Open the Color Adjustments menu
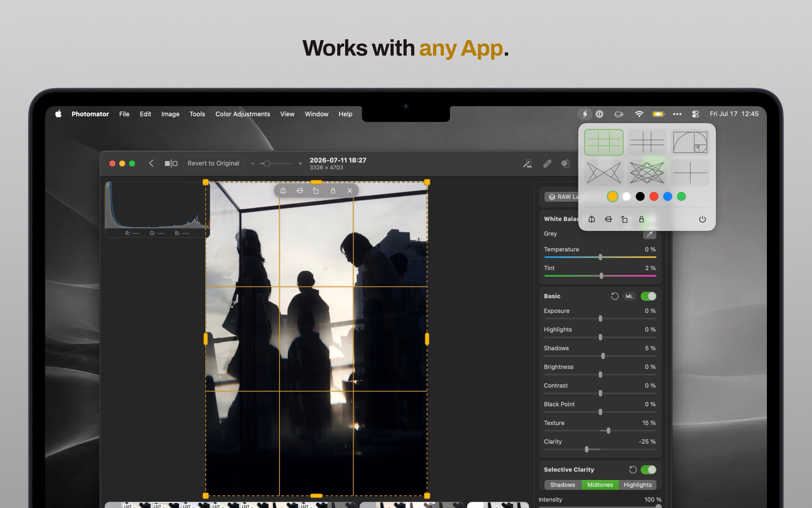Image resolution: width=812 pixels, height=508 pixels. point(243,114)
